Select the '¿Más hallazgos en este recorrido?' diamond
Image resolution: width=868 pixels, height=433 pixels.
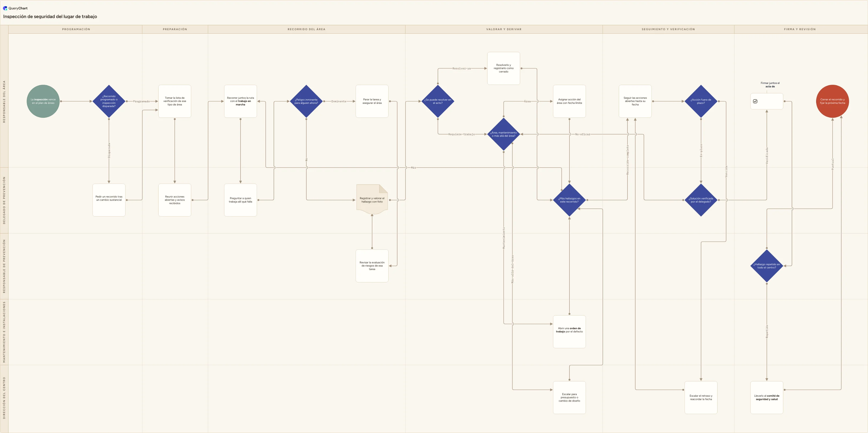click(x=569, y=200)
